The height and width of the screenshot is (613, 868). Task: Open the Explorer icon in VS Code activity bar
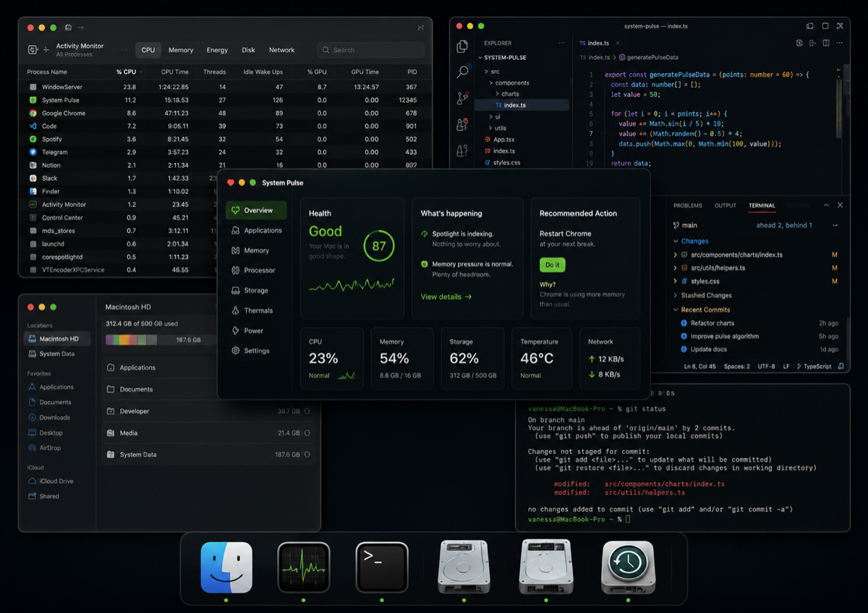pyautogui.click(x=462, y=46)
